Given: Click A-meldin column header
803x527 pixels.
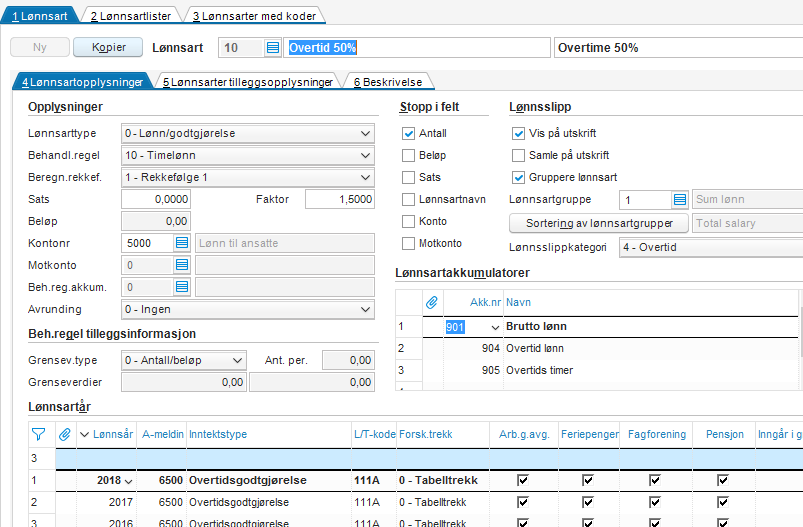Looking at the screenshot, I should [162, 434].
